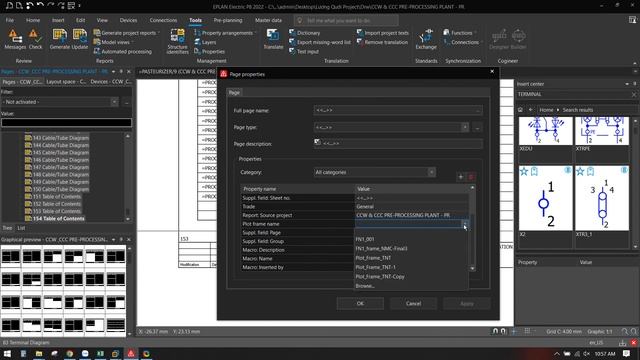Select 154 Table of Contents page
640x360 pixels.
[58, 219]
